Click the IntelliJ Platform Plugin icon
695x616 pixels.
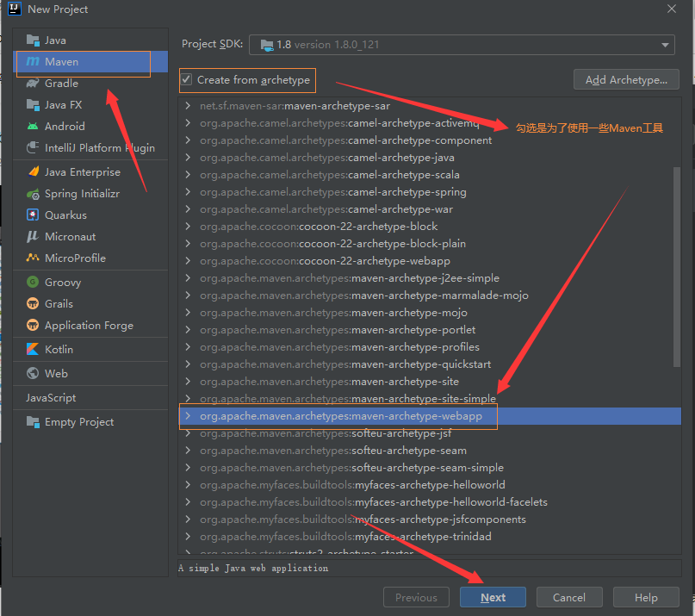pos(33,147)
